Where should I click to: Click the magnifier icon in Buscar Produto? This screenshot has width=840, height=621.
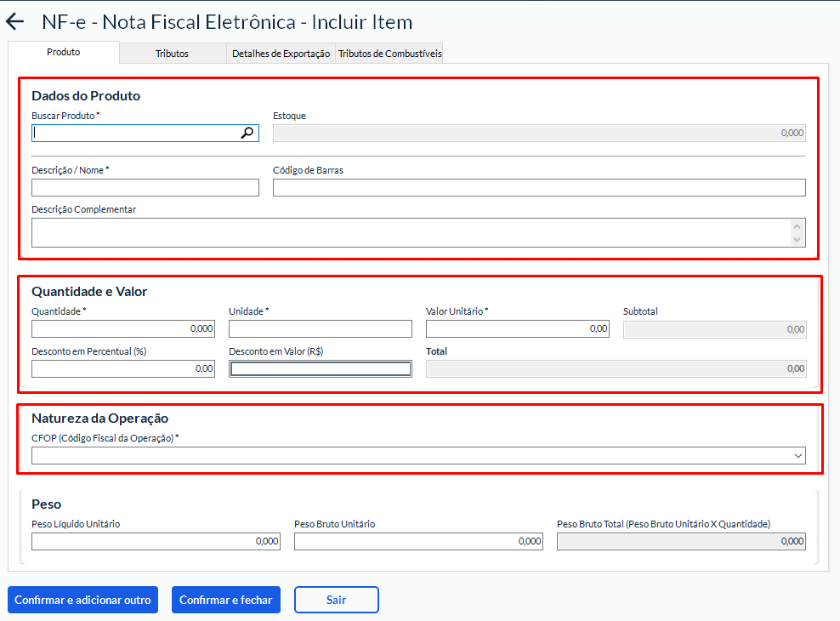pyautogui.click(x=247, y=133)
